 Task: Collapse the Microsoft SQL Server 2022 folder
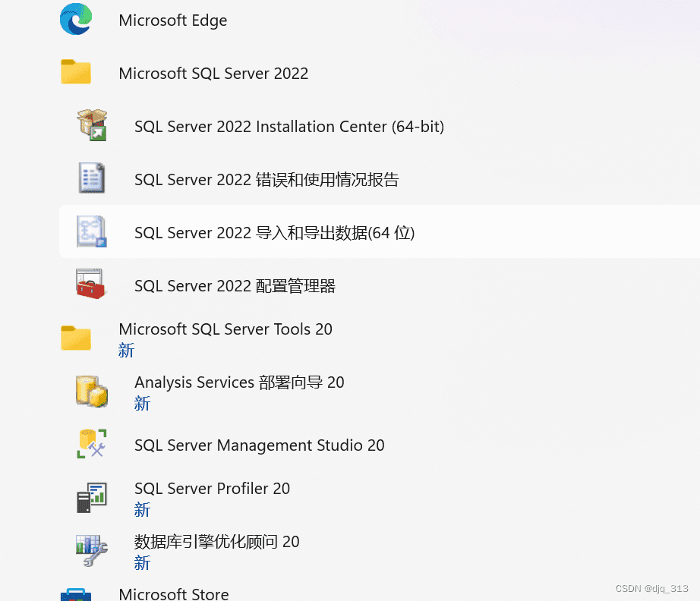[213, 74]
